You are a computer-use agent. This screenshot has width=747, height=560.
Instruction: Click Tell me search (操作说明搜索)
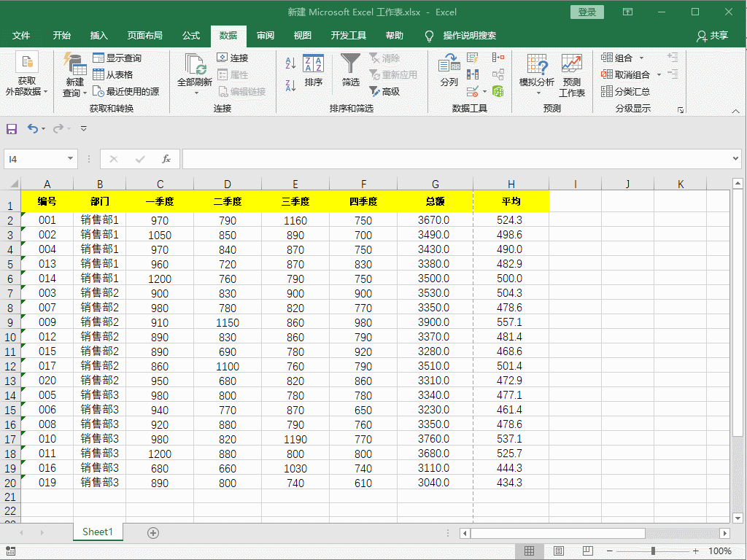pos(469,36)
